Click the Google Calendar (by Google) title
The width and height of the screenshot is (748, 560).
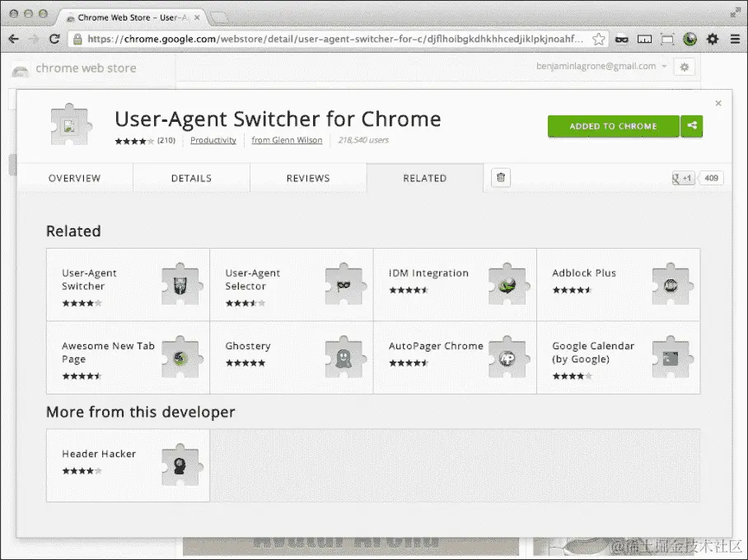click(593, 352)
